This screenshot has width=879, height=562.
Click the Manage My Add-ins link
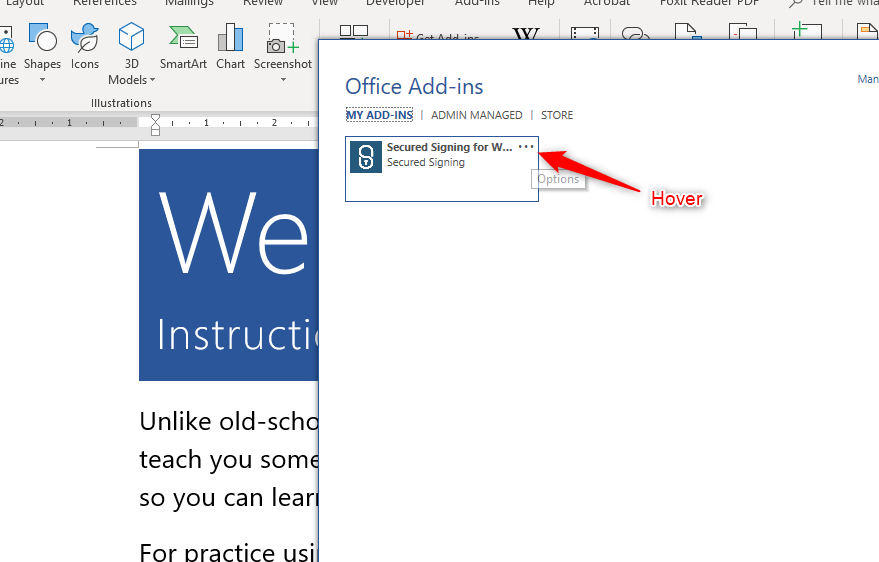868,79
